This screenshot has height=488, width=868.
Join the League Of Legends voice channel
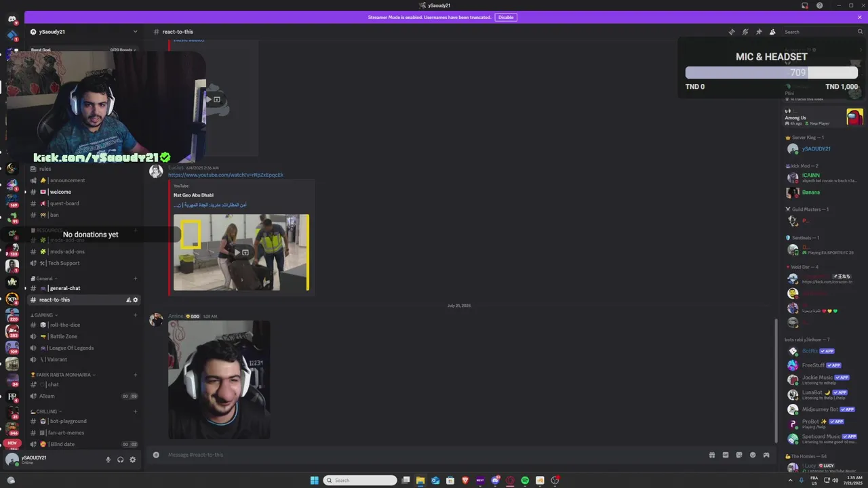83,348
